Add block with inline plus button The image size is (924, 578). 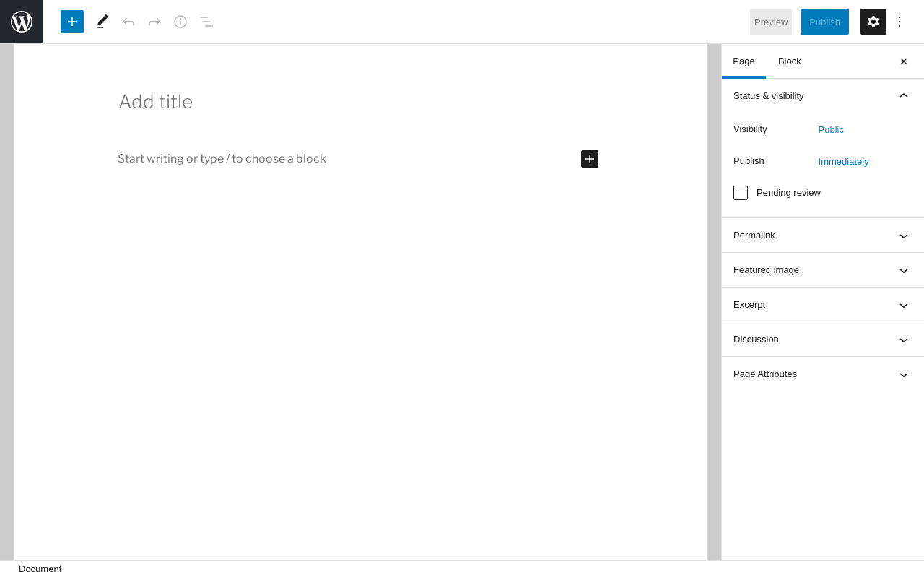590,159
